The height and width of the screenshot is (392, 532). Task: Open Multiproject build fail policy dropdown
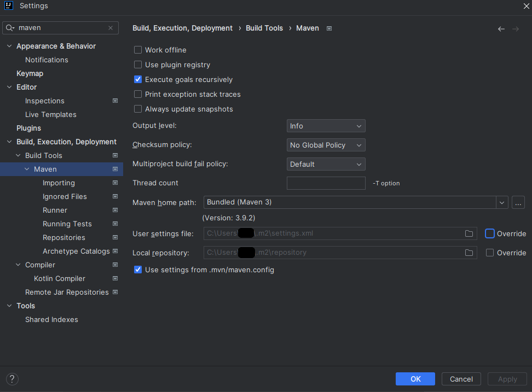[x=326, y=164]
